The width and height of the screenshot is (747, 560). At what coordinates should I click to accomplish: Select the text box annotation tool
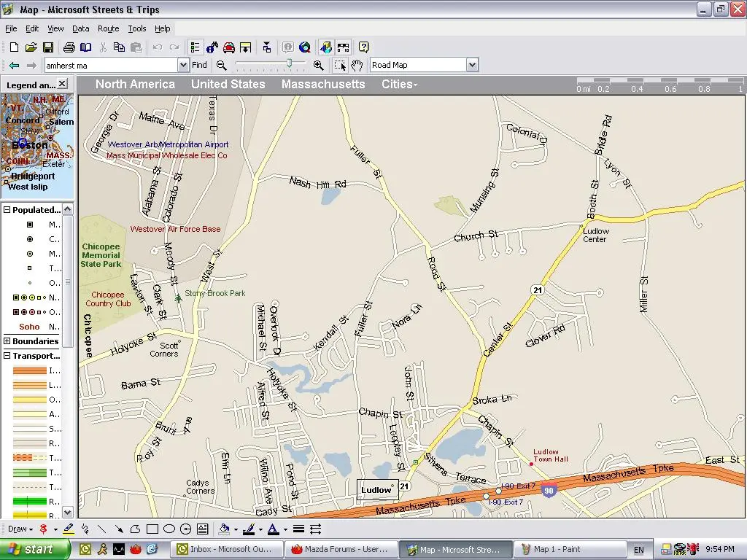[x=203, y=529]
